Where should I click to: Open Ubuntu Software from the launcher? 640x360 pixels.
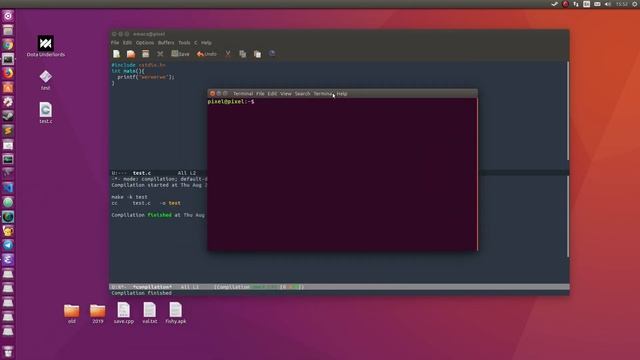click(x=8, y=88)
